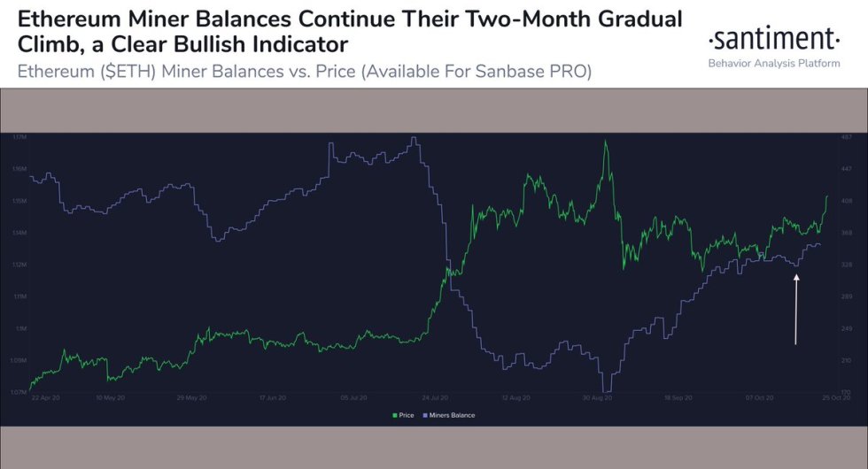
Task: Select the 24 Jul 20 date label
Action: pyautogui.click(x=433, y=398)
